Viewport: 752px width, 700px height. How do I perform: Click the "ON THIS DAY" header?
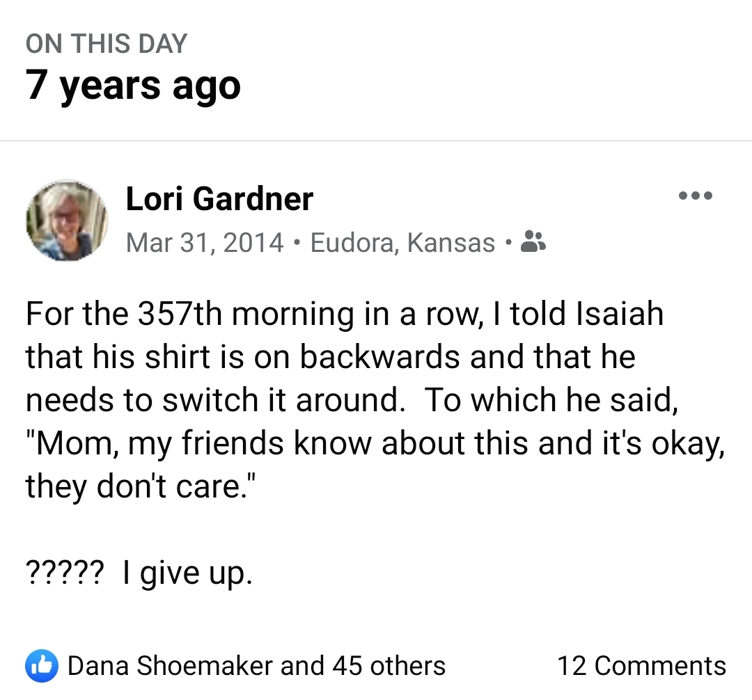click(x=107, y=44)
